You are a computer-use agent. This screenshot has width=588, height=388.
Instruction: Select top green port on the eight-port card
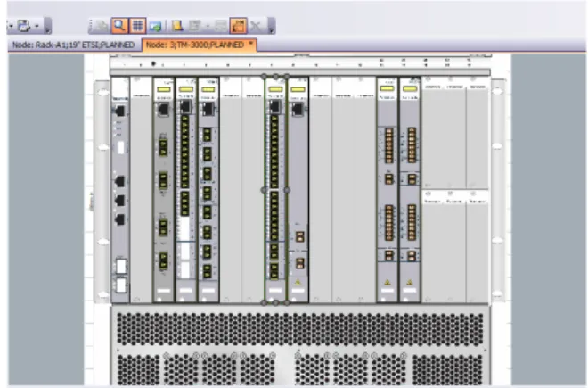tap(208, 135)
